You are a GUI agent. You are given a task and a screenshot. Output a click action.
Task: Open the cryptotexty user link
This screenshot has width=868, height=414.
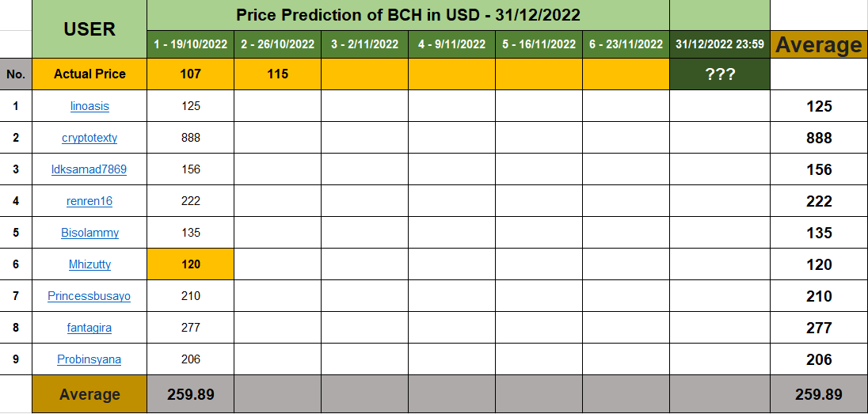click(x=89, y=138)
